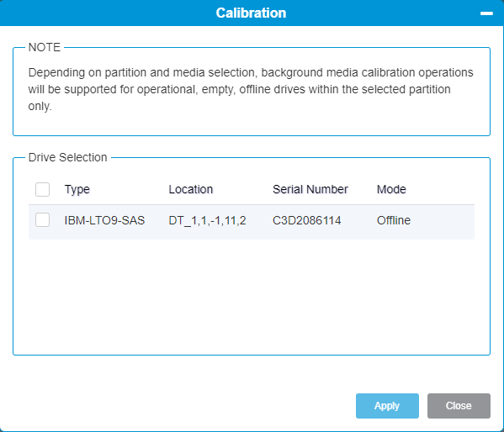The width and height of the screenshot is (504, 432).
Task: Click the Apply button
Action: pos(387,406)
